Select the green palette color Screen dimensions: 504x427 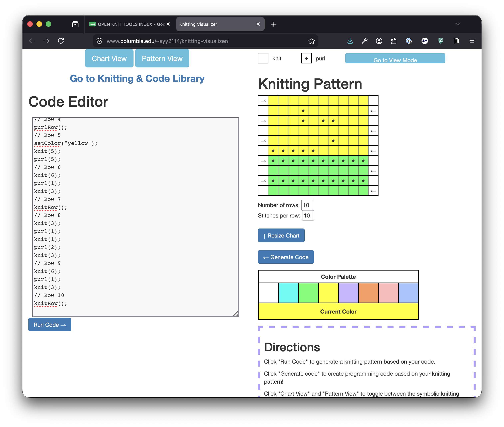pyautogui.click(x=308, y=293)
